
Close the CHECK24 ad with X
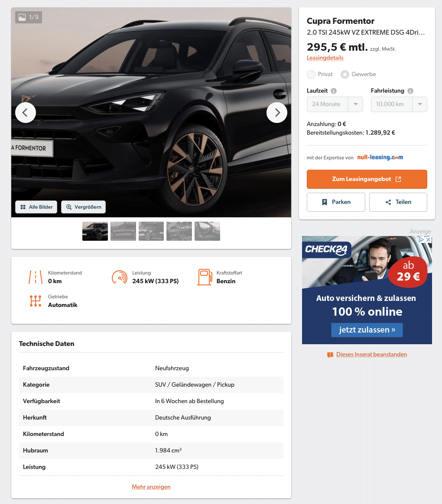click(x=429, y=239)
